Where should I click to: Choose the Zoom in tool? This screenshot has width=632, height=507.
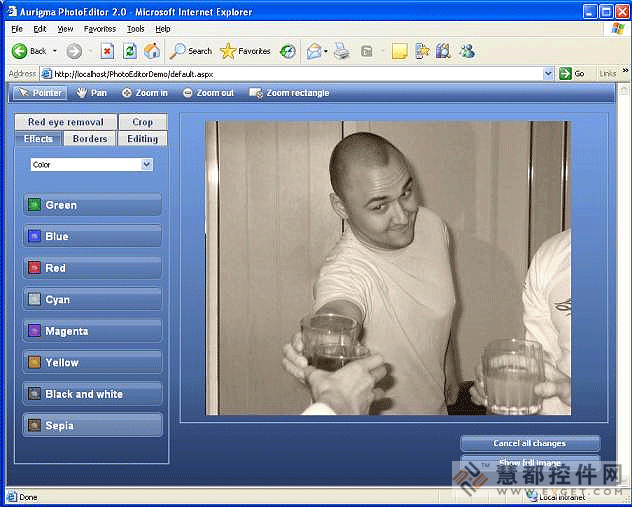[x=144, y=93]
